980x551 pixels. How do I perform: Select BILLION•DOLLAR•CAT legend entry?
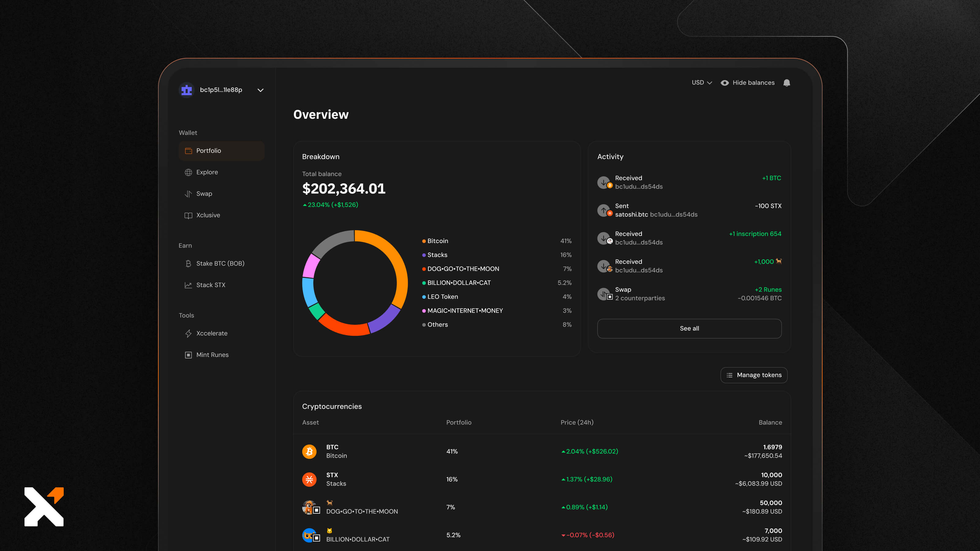(496, 283)
